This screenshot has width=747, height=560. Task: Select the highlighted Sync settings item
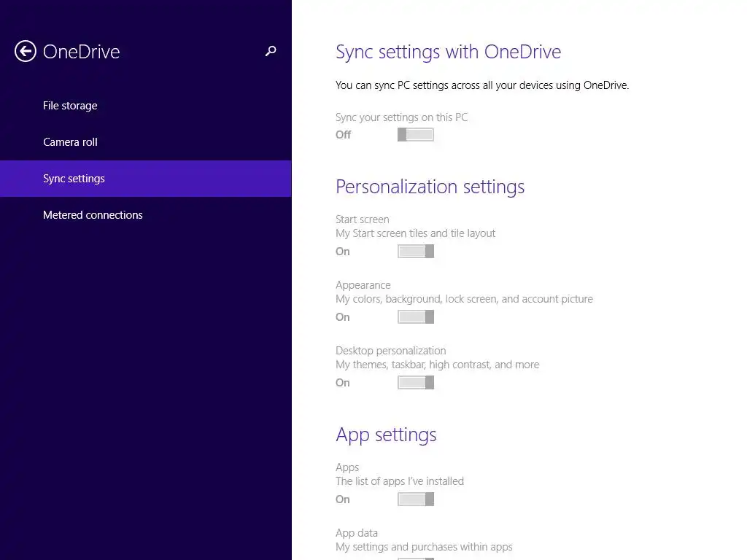click(x=146, y=179)
